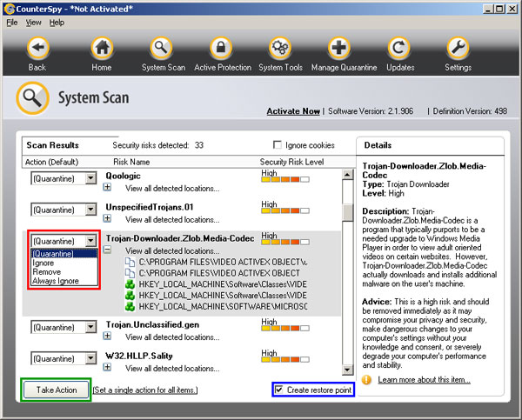Select W32.HLLP.Sality risk name
This screenshot has height=420, width=522.
click(x=139, y=356)
